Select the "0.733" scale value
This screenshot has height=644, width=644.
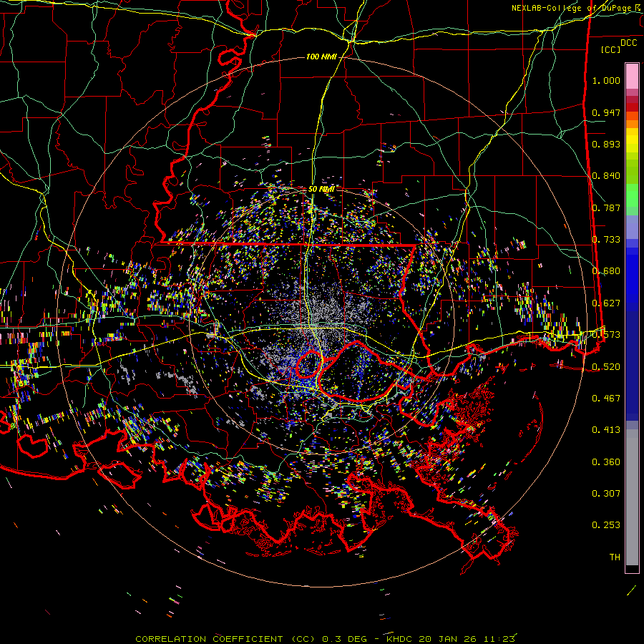pyautogui.click(x=606, y=240)
